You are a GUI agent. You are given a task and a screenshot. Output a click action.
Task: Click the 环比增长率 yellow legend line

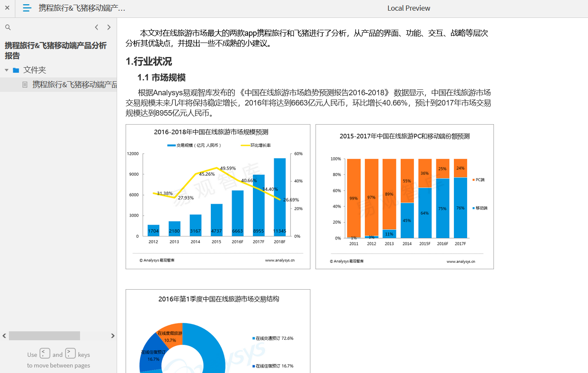tap(245, 145)
